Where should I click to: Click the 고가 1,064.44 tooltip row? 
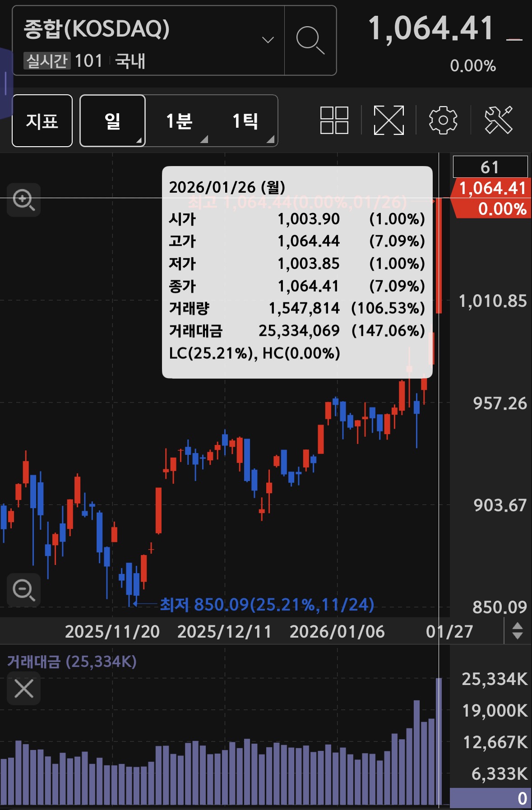pos(297,241)
